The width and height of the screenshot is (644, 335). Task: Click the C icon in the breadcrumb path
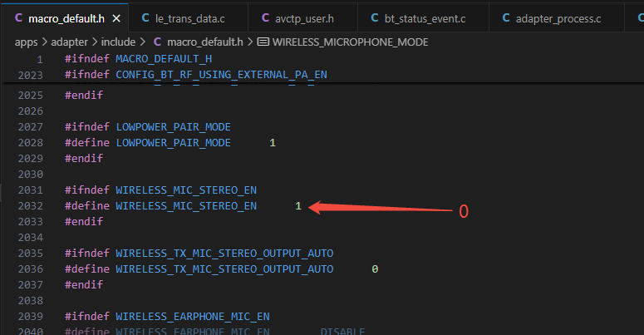click(157, 42)
